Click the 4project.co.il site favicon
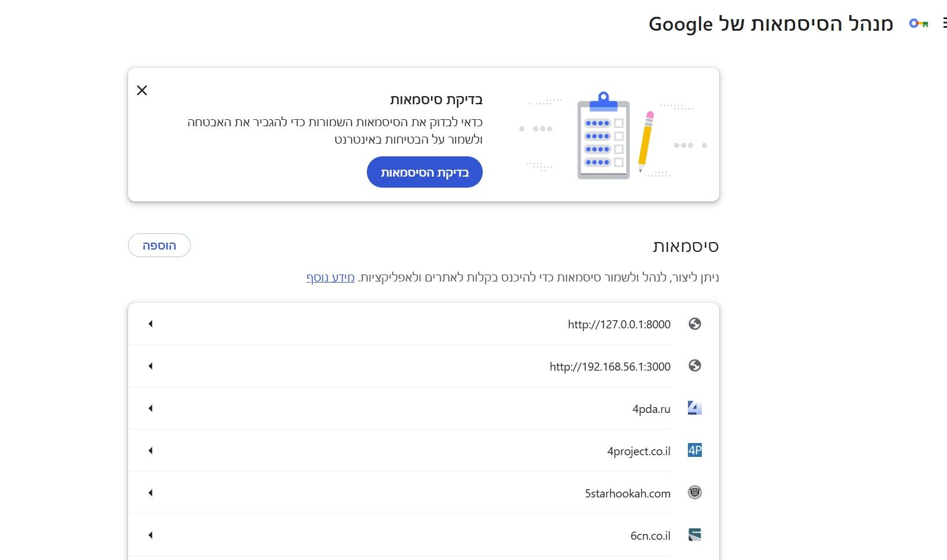This screenshot has width=947, height=560. tap(695, 451)
